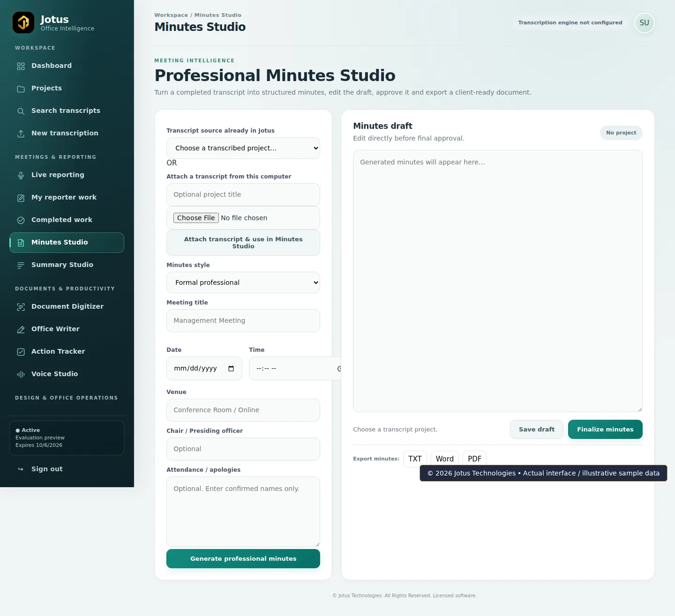Export minutes as Word
675x616 pixels.
click(445, 459)
